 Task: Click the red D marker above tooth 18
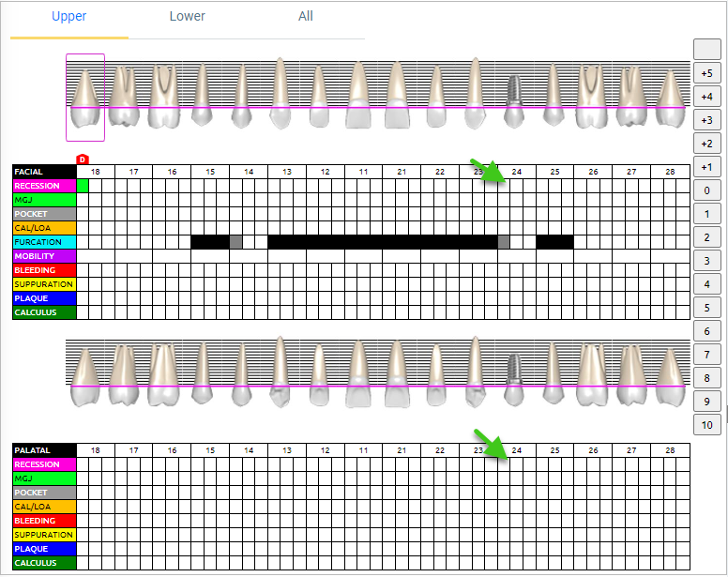pyautogui.click(x=83, y=159)
